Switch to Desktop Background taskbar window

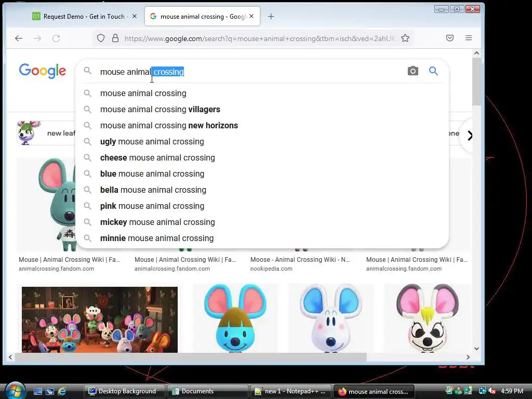pyautogui.click(x=124, y=391)
